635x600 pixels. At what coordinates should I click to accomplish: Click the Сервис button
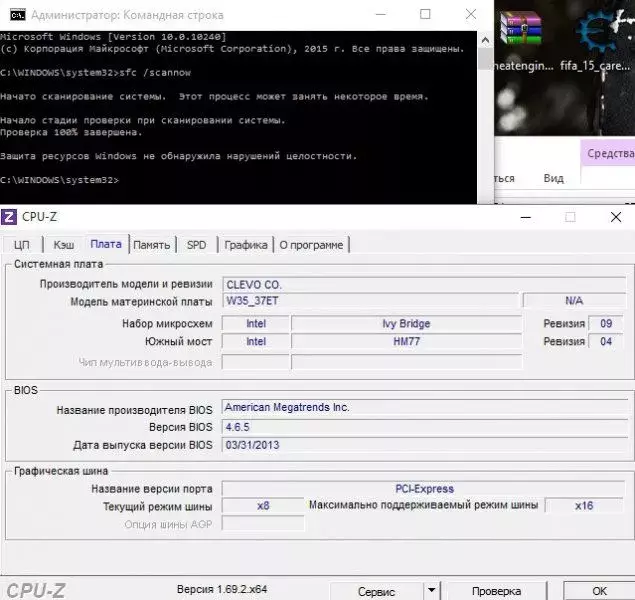[376, 591]
